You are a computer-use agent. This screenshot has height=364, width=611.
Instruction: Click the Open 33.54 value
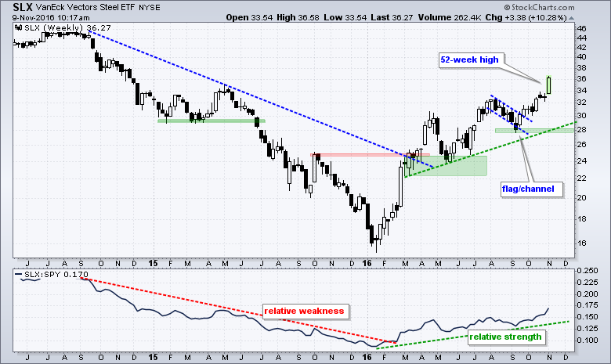pyautogui.click(x=249, y=17)
